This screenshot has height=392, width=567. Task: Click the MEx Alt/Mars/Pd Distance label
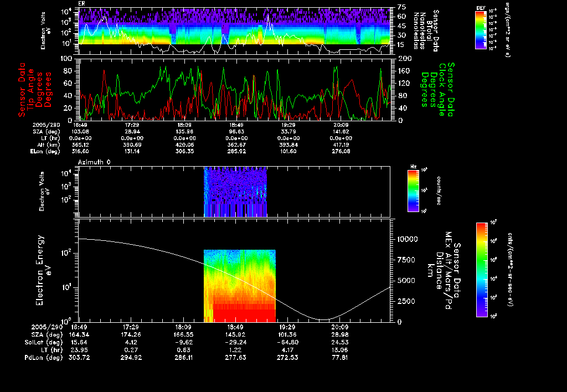444,271
